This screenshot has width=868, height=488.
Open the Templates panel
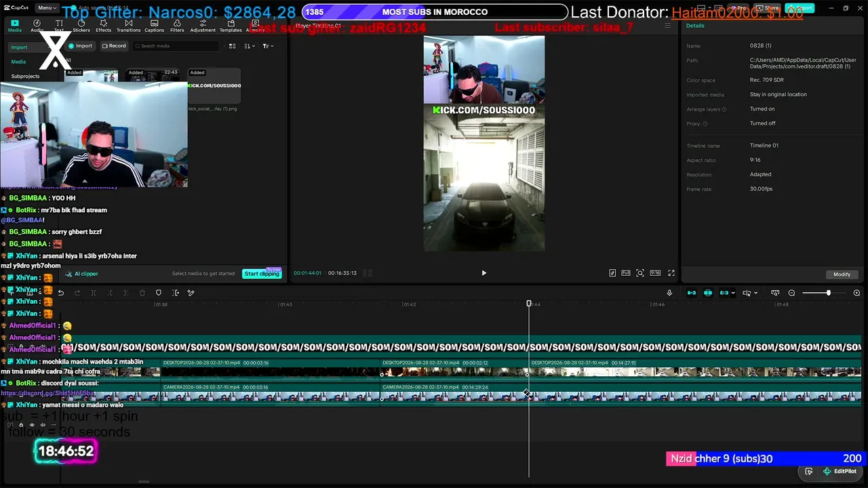click(231, 26)
